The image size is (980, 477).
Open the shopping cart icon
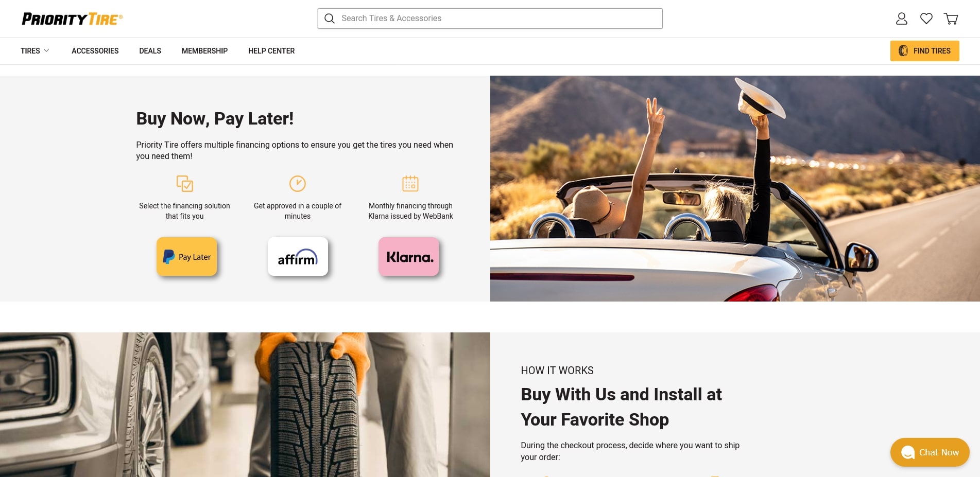pyautogui.click(x=951, y=19)
